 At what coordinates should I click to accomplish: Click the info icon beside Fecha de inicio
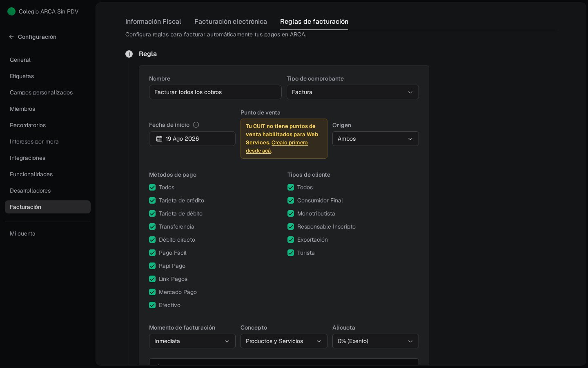[x=196, y=125]
